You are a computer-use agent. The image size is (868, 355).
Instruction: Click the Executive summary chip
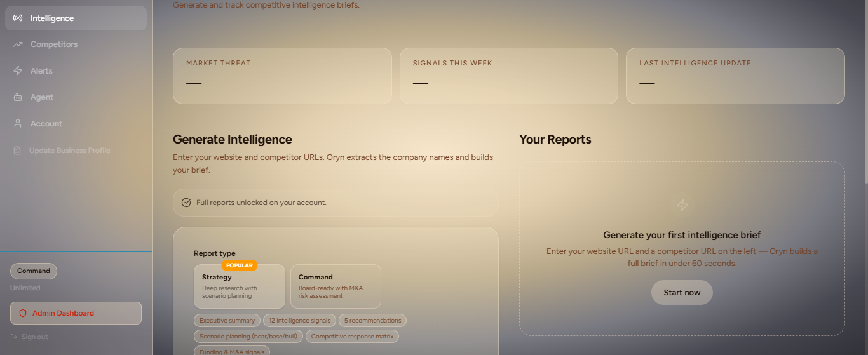(227, 321)
